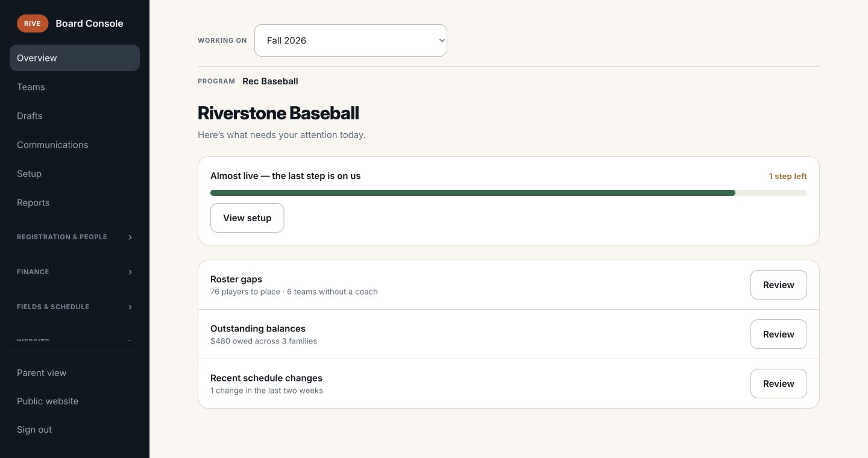Open the Public website link

[75, 401]
